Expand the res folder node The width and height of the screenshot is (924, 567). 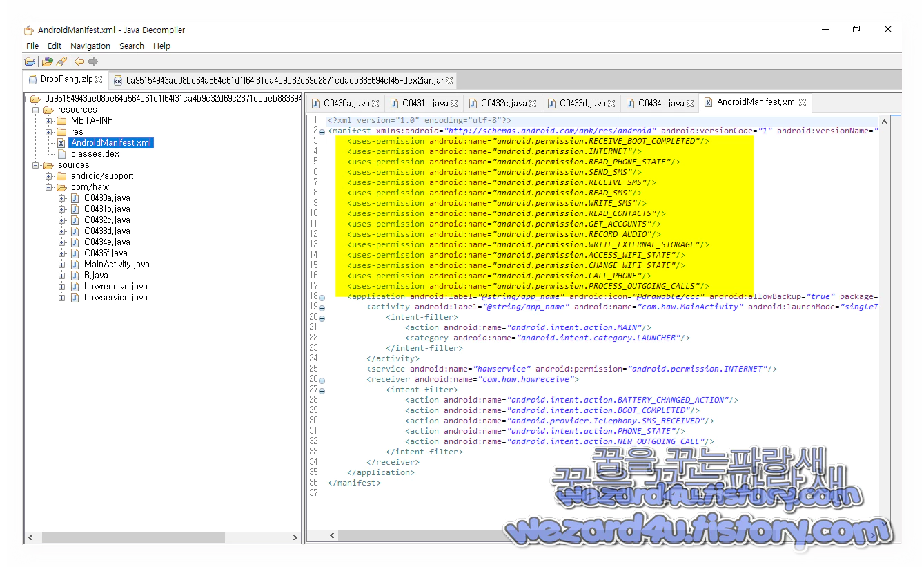click(x=49, y=132)
